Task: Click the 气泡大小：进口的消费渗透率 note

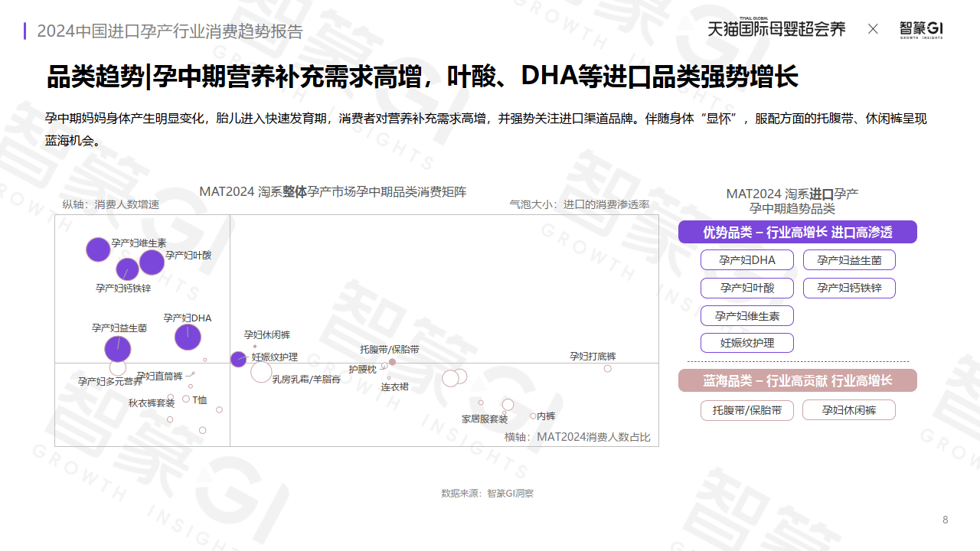Action: pyautogui.click(x=580, y=205)
